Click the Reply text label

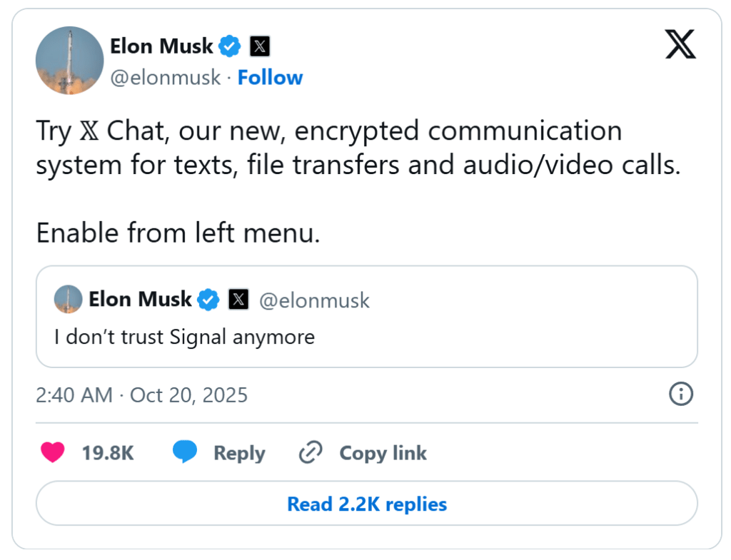tap(239, 452)
